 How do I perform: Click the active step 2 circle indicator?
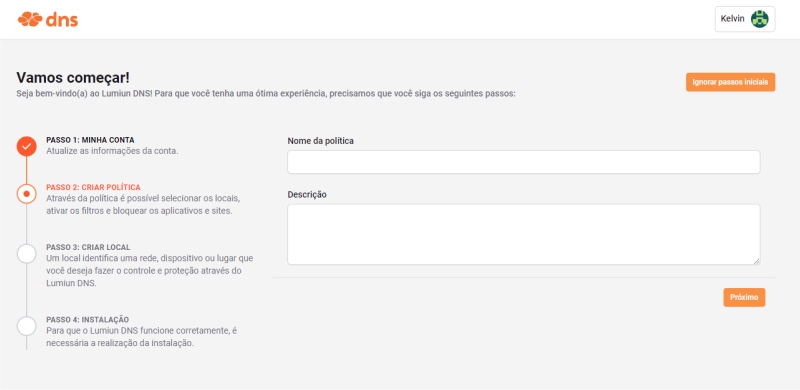[27, 194]
